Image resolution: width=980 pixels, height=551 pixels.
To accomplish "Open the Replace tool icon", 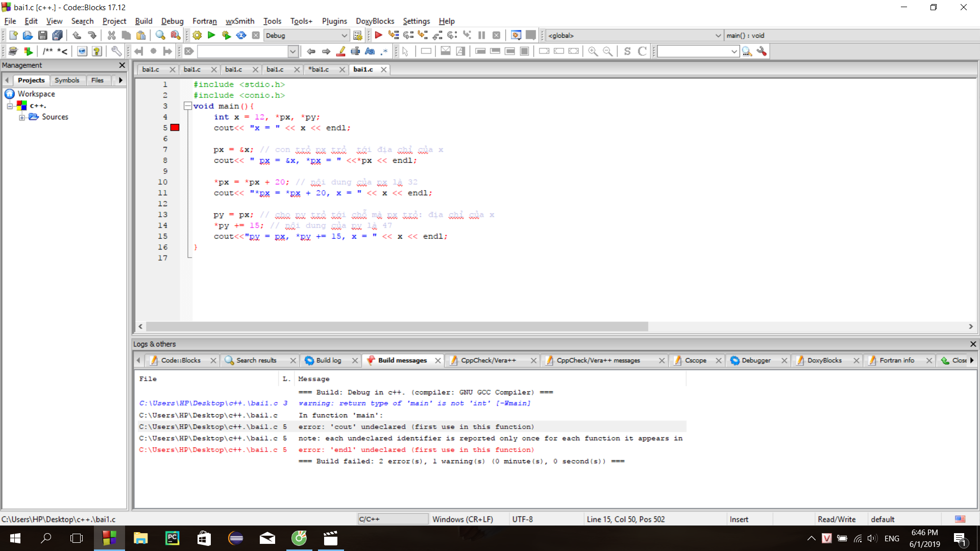I will click(175, 35).
